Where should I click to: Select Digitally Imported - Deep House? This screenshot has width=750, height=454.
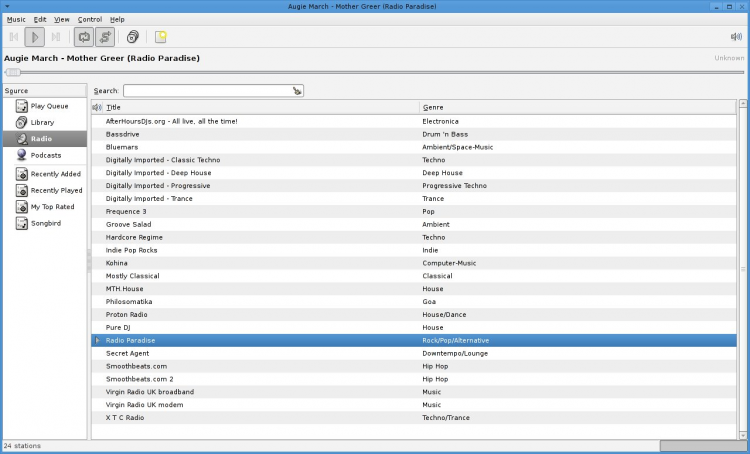click(158, 173)
